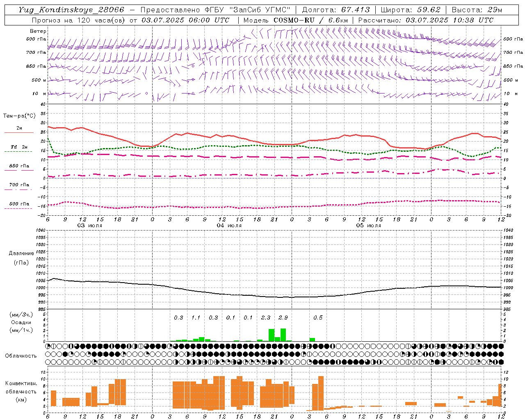The image size is (525, 420).
Task: Click the Долгота: 67.413 header field
Action: coord(336,9)
